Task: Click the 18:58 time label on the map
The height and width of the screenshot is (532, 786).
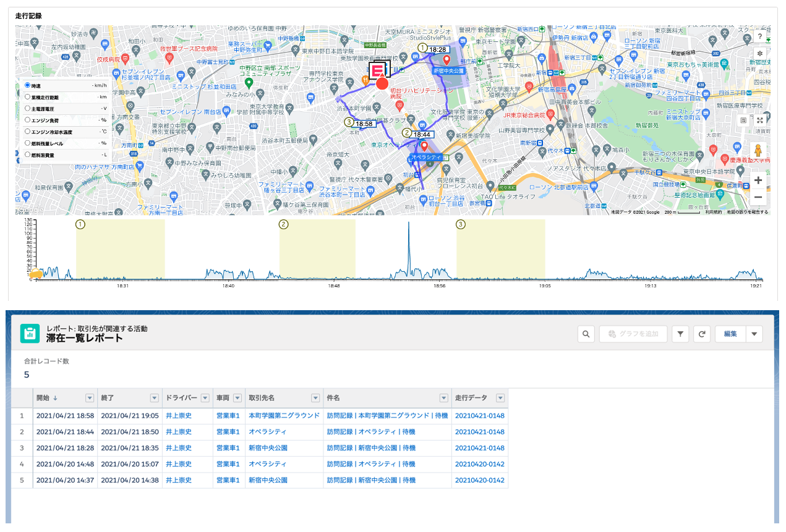Action: [365, 124]
